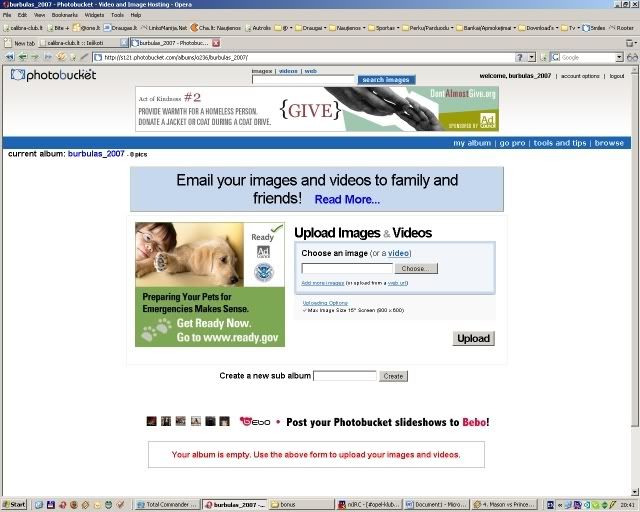
Task: Click the first slideshow thumbnail near Bebo
Action: tap(151, 422)
